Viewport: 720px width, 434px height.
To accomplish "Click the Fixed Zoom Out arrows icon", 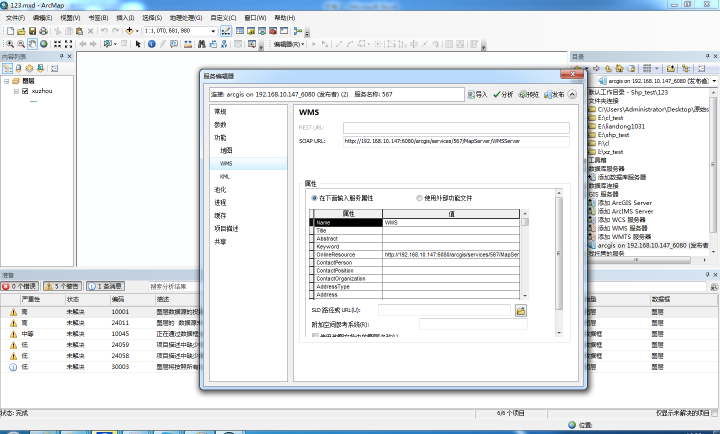I will 68,44.
